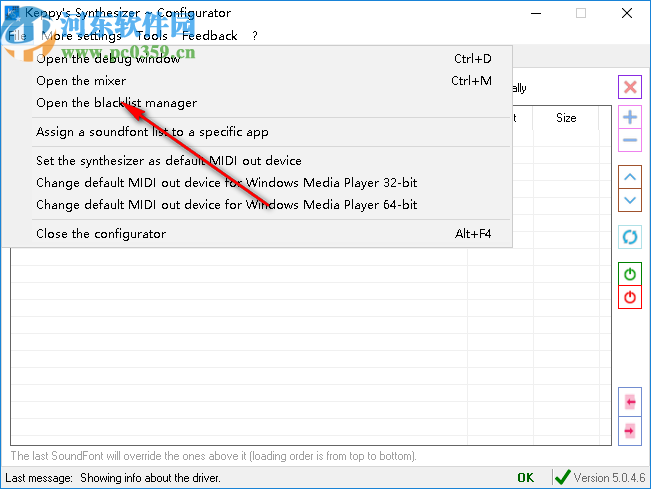Add a soundfont with the blue plus icon
Viewport: 651px width, 489px height.
coord(630,117)
